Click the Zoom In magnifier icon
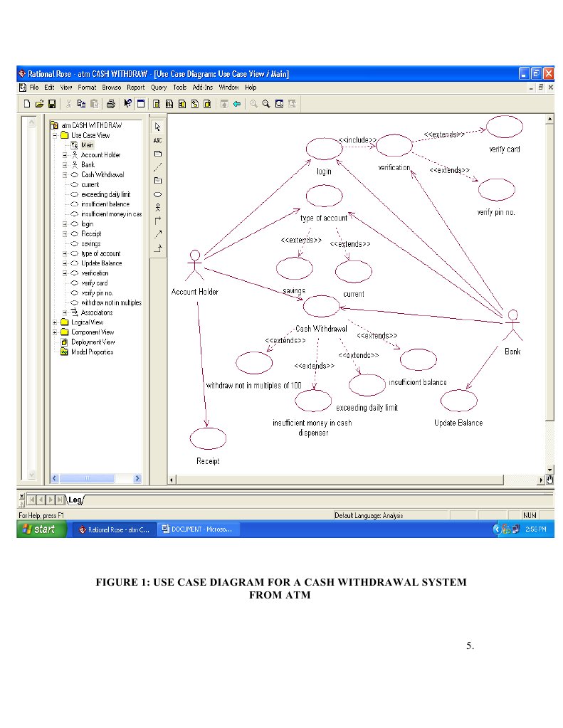The height and width of the screenshot is (728, 563). 253,104
